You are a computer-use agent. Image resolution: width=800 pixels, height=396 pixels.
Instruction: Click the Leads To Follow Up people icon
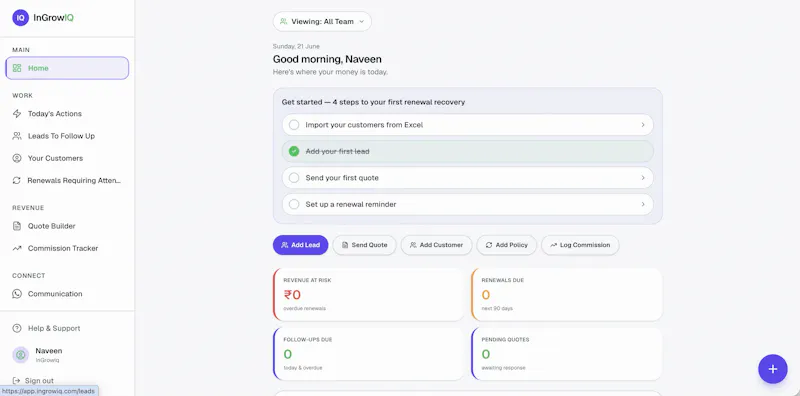pyautogui.click(x=17, y=136)
